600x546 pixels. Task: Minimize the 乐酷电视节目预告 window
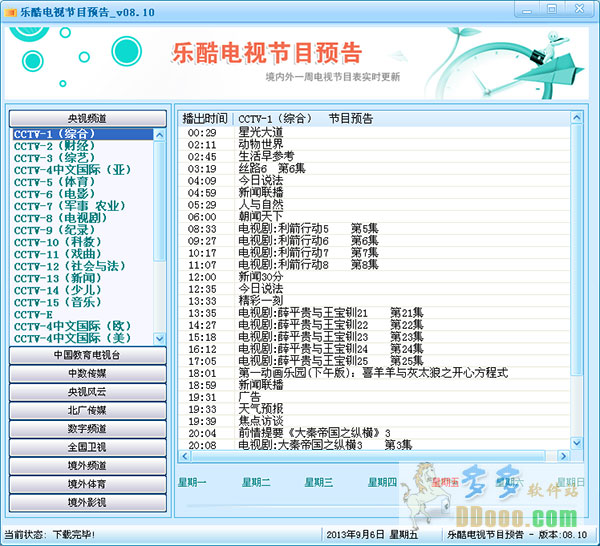(x=527, y=10)
